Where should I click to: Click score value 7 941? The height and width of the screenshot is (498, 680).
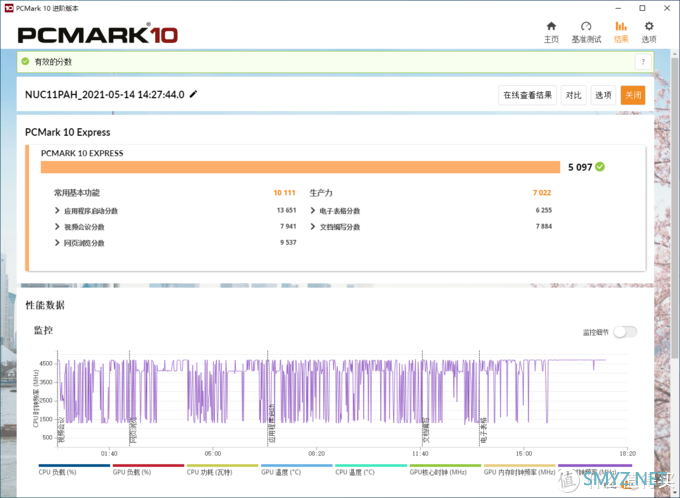pyautogui.click(x=288, y=226)
